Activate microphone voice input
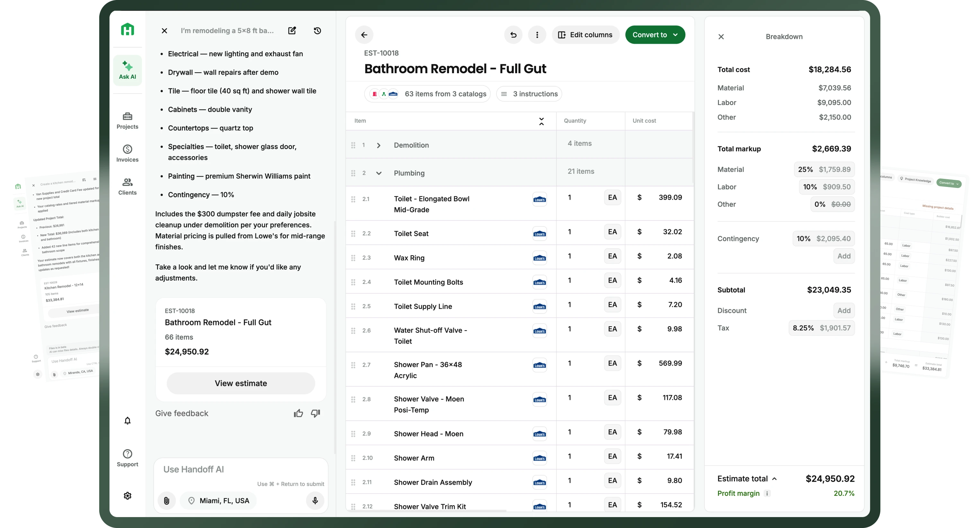Viewport: 980px width, 528px height. (314, 501)
